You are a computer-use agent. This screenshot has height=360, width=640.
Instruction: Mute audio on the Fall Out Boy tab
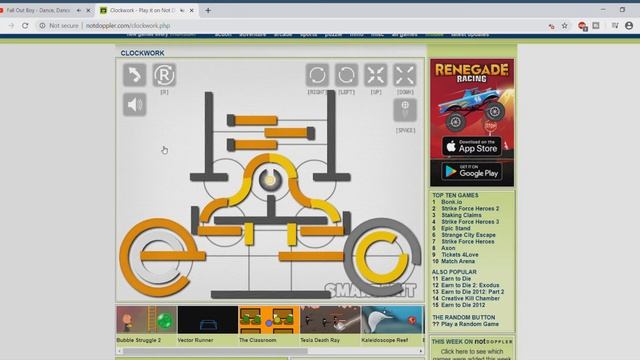point(79,11)
